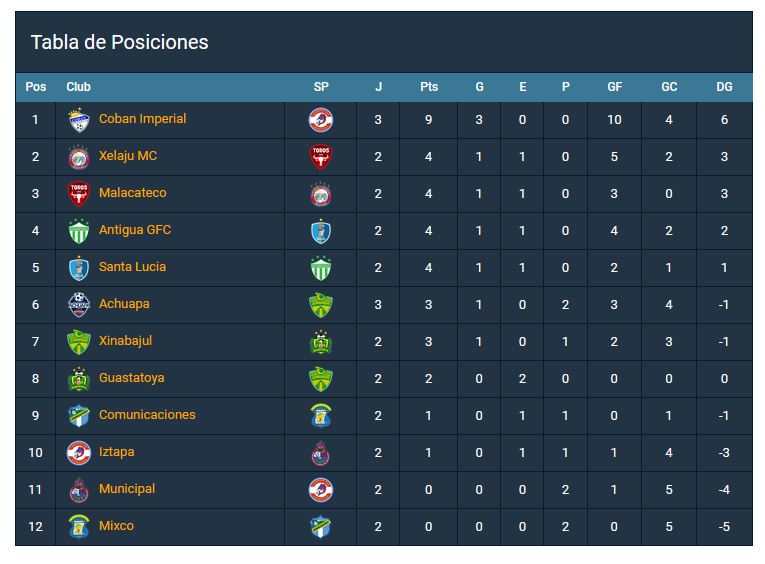Click next-opponent crest in Coban Imperial row
This screenshot has width=765, height=564.
click(x=321, y=120)
